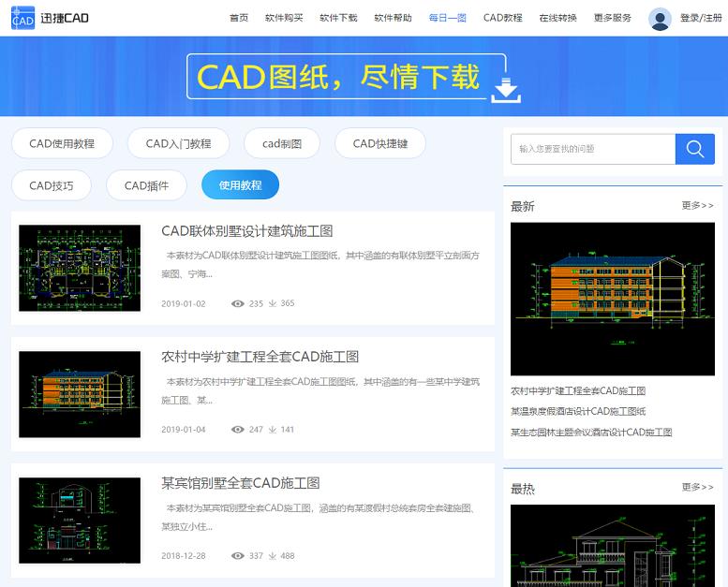Open 更多服务 navigation item
Image resolution: width=728 pixels, height=587 pixels.
[x=613, y=18]
